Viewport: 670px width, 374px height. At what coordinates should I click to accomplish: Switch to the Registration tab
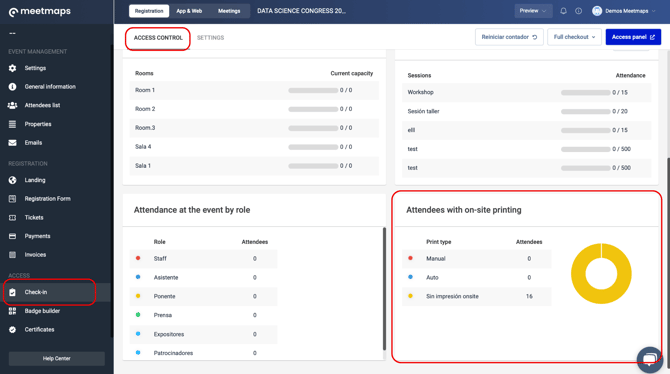(x=149, y=11)
